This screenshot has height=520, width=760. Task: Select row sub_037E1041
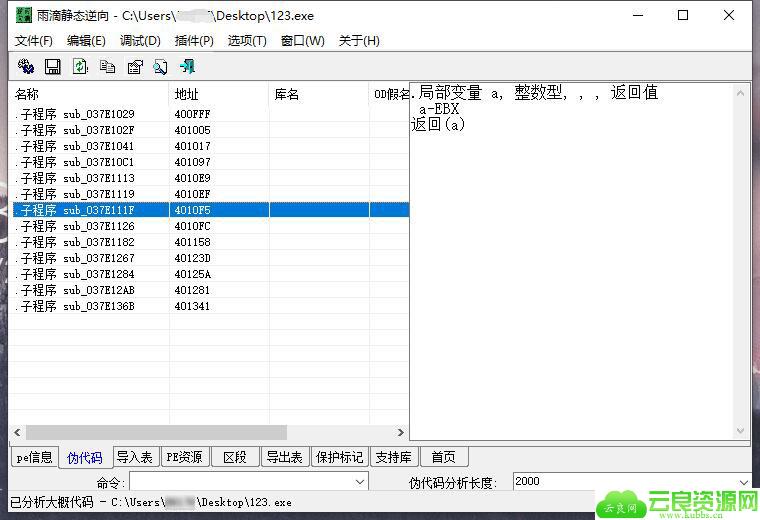click(x=209, y=146)
